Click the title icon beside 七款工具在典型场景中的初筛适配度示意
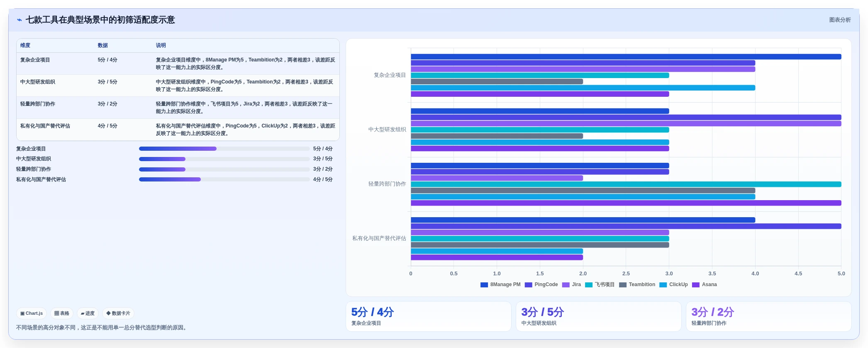 tap(20, 20)
